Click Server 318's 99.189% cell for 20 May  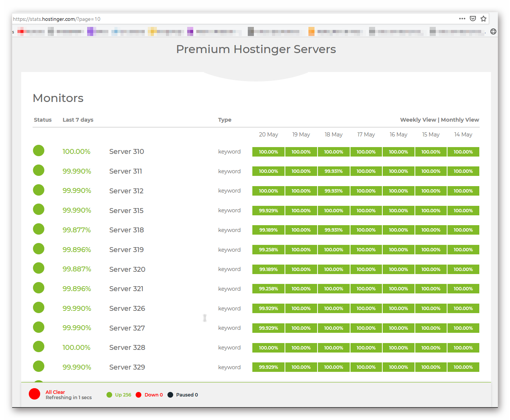[x=268, y=230]
